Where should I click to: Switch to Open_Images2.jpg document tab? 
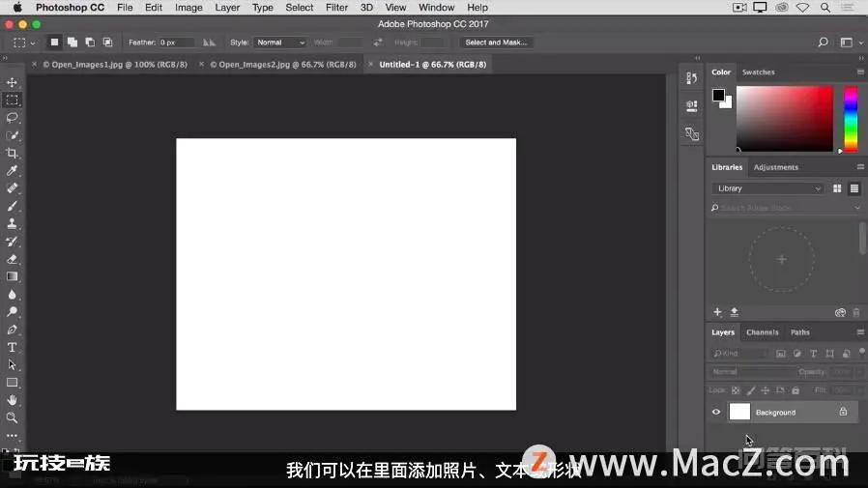point(283,64)
